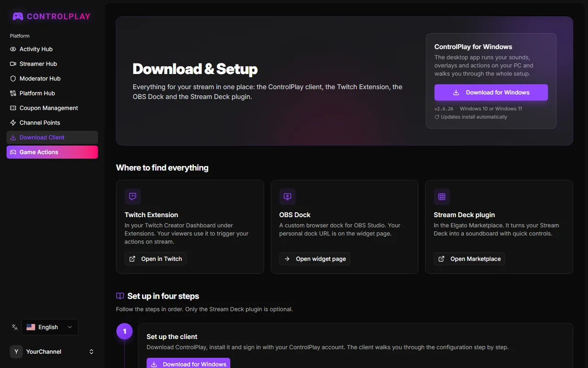This screenshot has height=368, width=588.
Task: Click the step 1 circle marker
Action: [124, 331]
